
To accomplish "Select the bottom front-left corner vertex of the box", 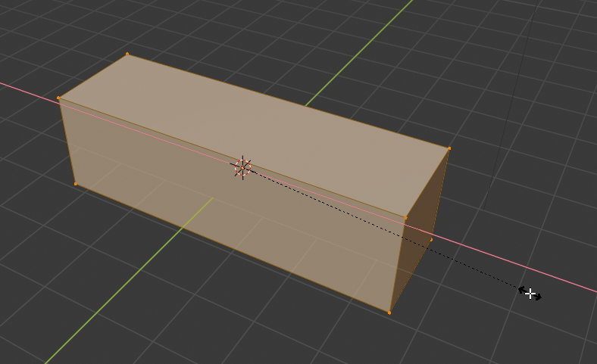I will point(76,184).
